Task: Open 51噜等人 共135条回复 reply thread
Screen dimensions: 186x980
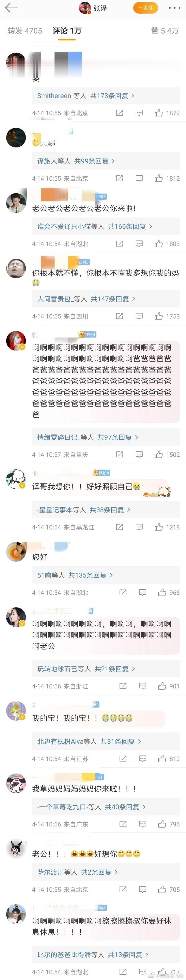Action: (x=75, y=576)
